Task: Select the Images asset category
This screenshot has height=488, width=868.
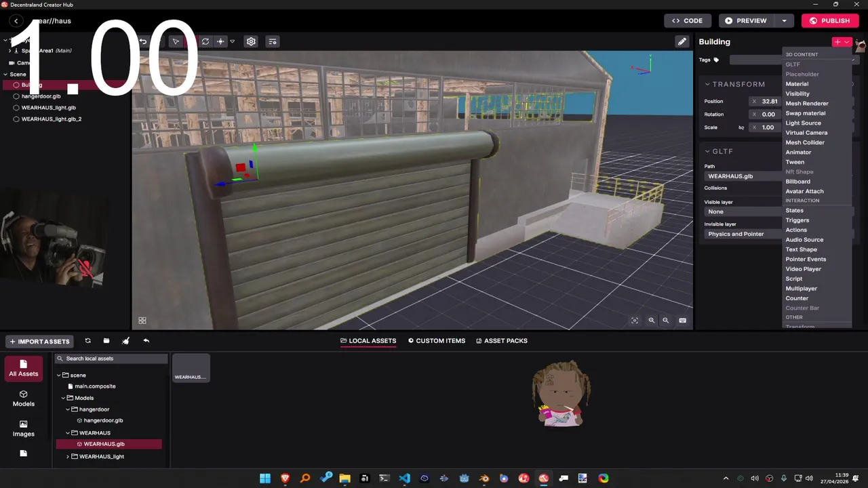Action: tap(24, 428)
